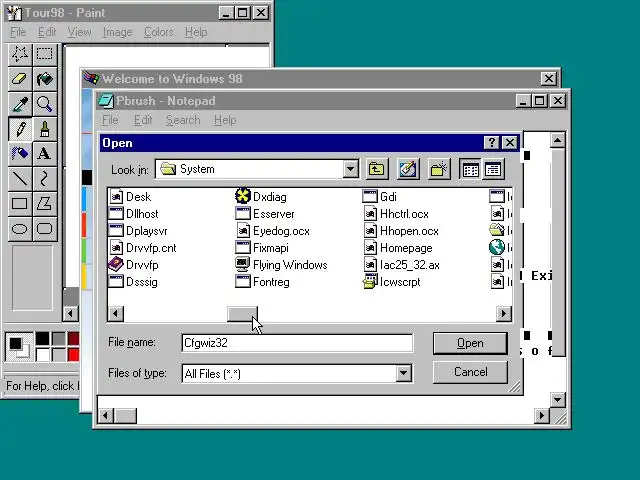Activate the Magnifier tool in Paint

(44, 104)
